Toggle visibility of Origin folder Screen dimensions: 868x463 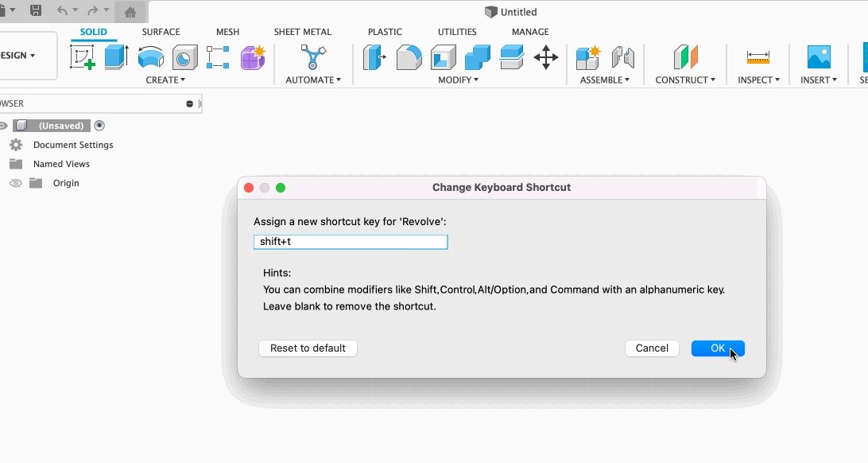[x=16, y=183]
